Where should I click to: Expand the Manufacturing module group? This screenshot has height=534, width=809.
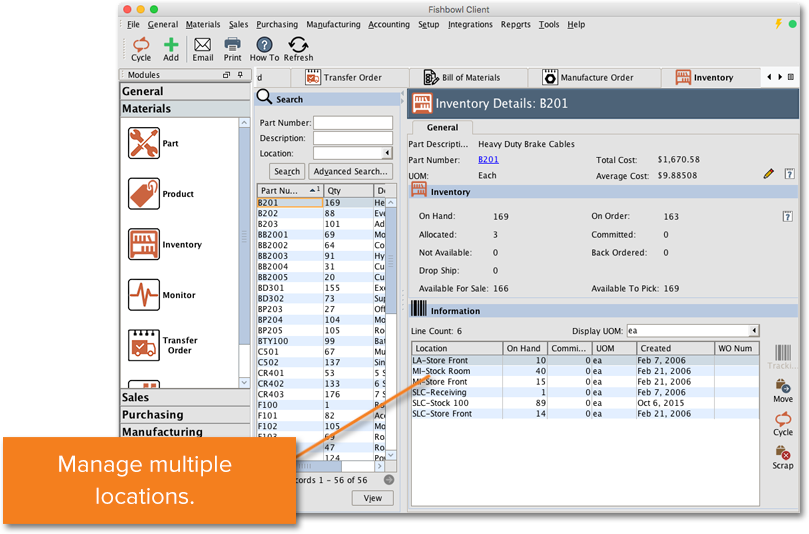185,431
